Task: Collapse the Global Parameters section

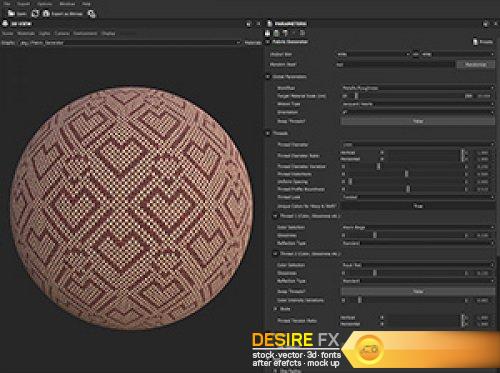Action: pos(267,77)
